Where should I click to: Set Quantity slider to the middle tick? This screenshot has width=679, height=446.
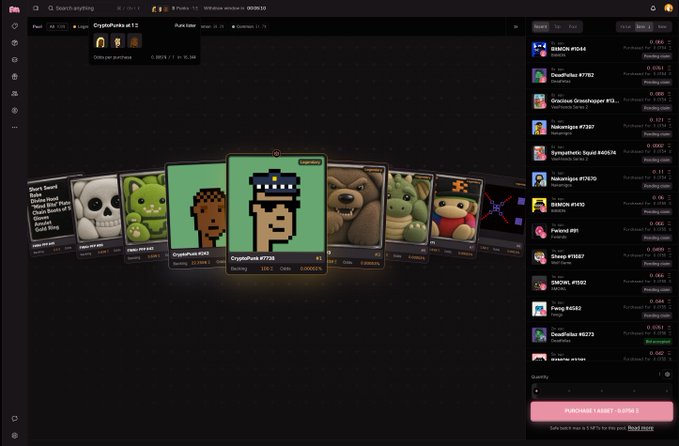pyautogui.click(x=602, y=391)
